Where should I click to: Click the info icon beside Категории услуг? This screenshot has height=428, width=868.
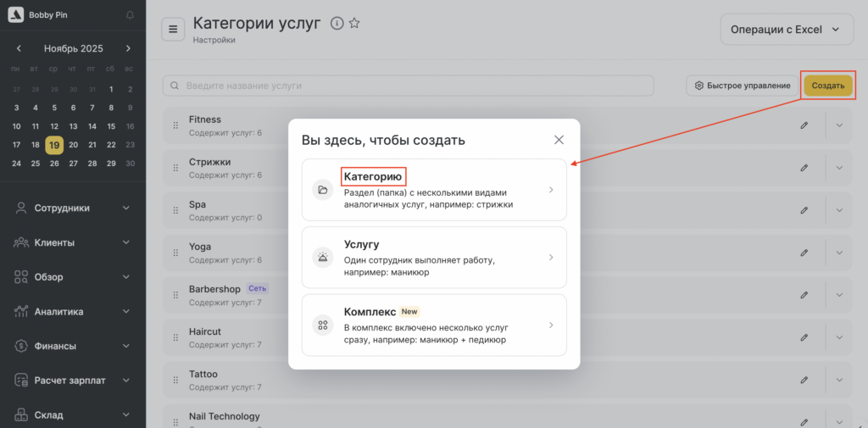point(337,24)
